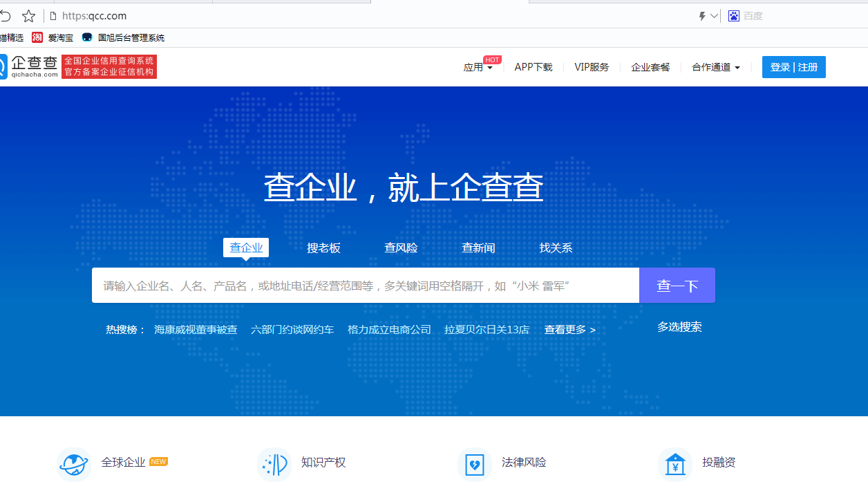The image size is (868, 502).
Task: Switch to the 找关系 tab
Action: click(x=556, y=248)
